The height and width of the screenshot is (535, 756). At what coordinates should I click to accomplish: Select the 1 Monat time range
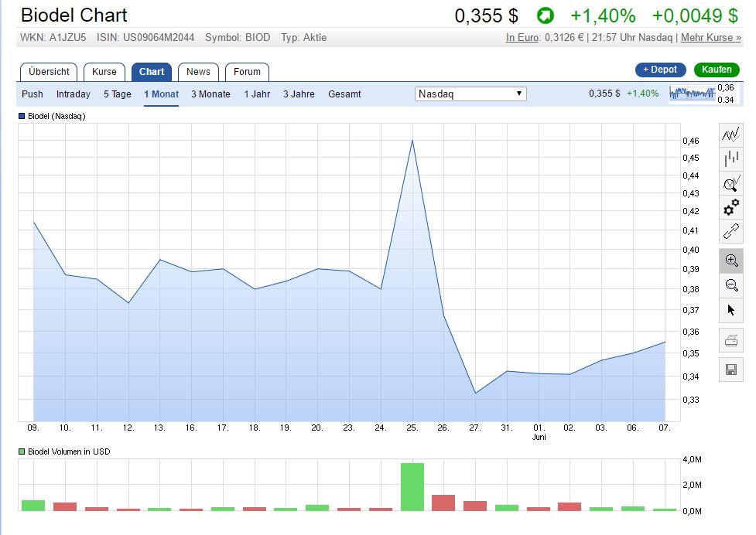161,94
